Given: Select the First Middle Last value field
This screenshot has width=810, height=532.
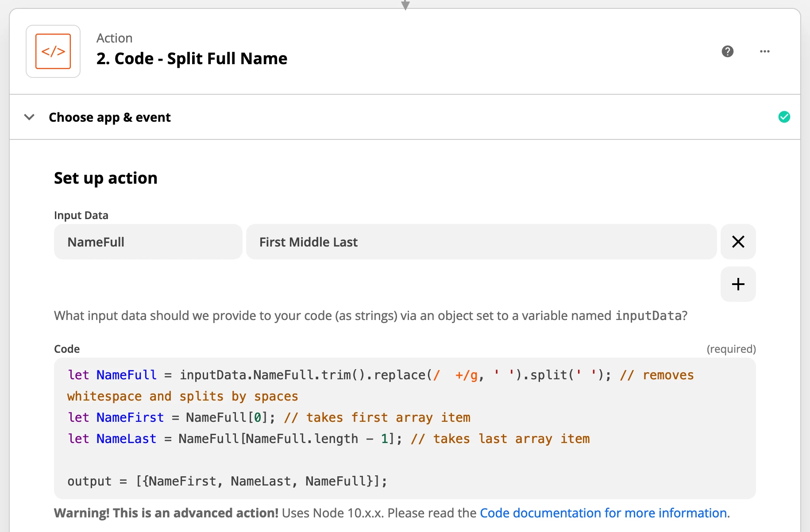Looking at the screenshot, I should [481, 242].
